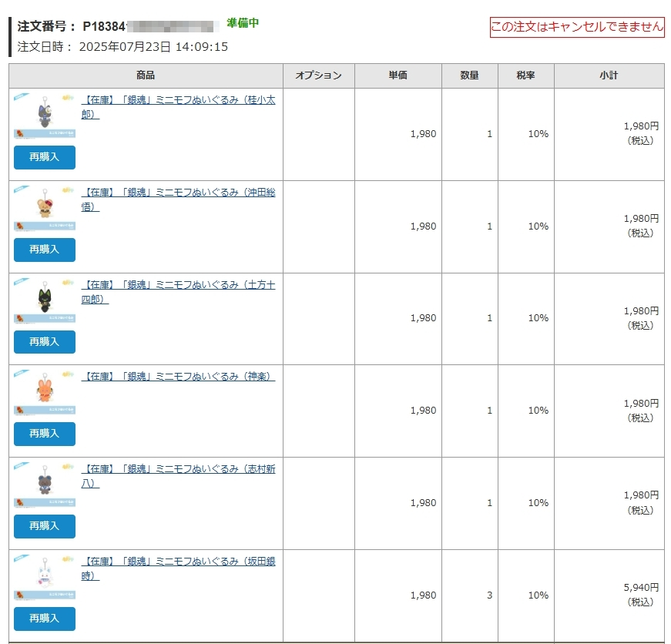
Task: Click the 小計 column header
Action: tap(609, 75)
